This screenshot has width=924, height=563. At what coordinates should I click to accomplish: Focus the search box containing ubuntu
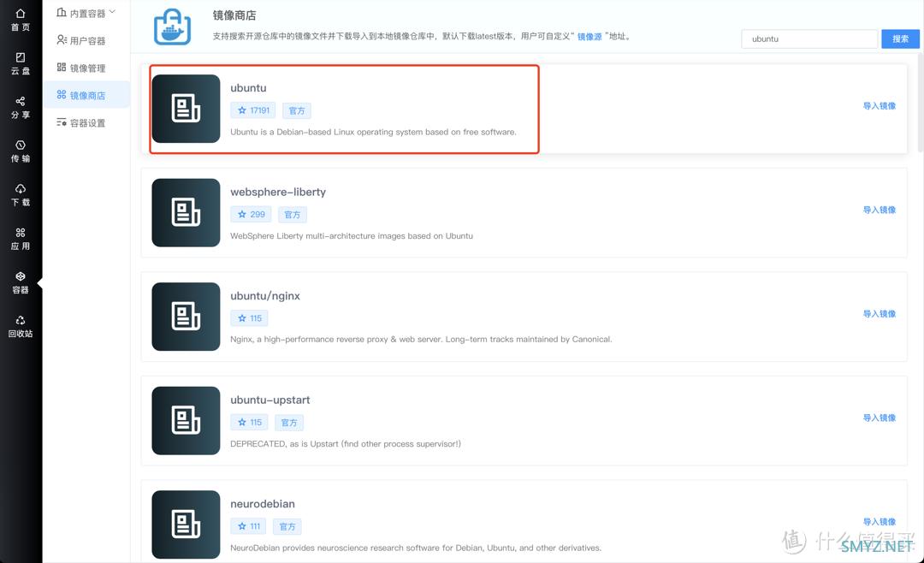[809, 39]
